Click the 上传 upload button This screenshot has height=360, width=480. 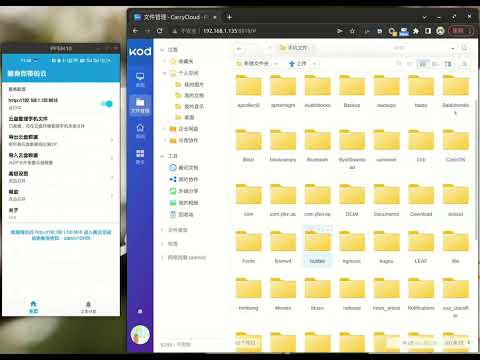pyautogui.click(x=298, y=63)
